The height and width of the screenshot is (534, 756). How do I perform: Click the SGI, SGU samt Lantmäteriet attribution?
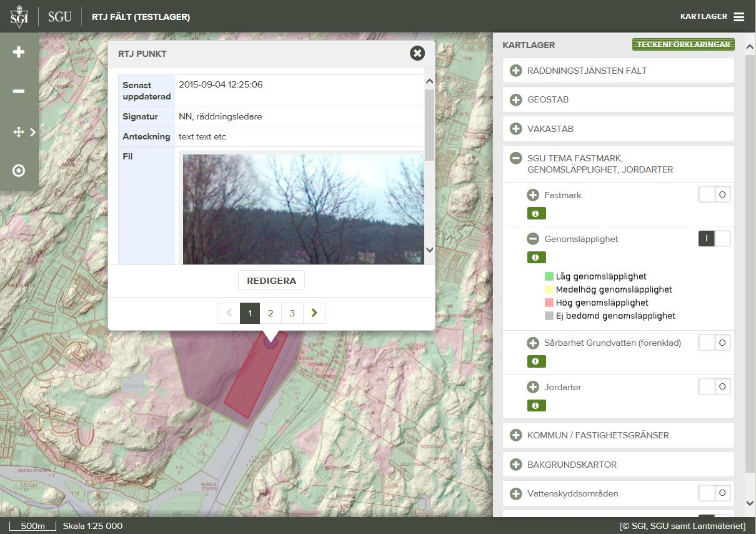[683, 526]
